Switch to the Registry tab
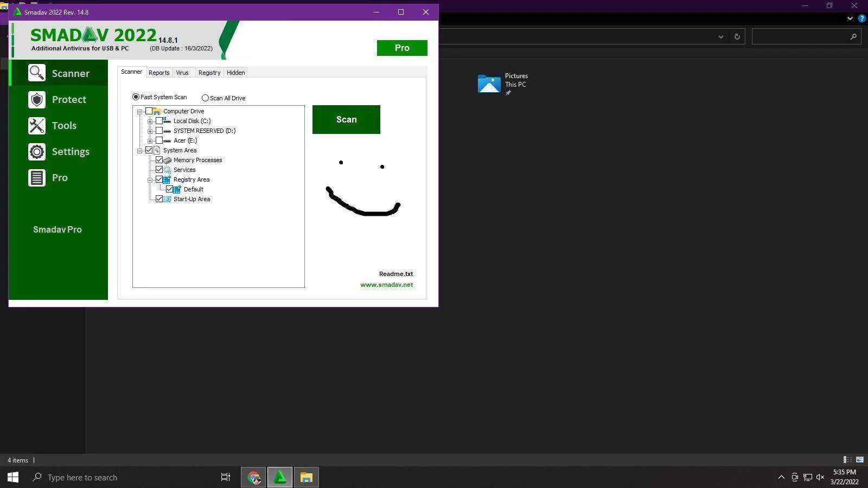This screenshot has width=868, height=488. tap(209, 73)
